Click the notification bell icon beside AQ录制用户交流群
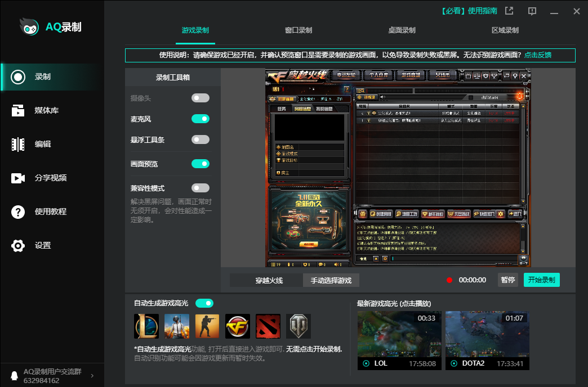This screenshot has height=387, width=588. (x=14, y=376)
